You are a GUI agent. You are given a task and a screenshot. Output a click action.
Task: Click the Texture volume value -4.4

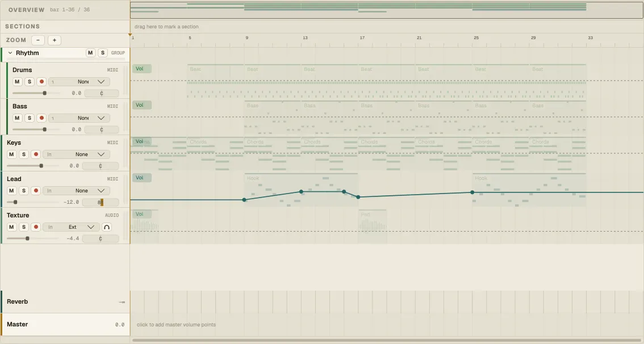[73, 238]
